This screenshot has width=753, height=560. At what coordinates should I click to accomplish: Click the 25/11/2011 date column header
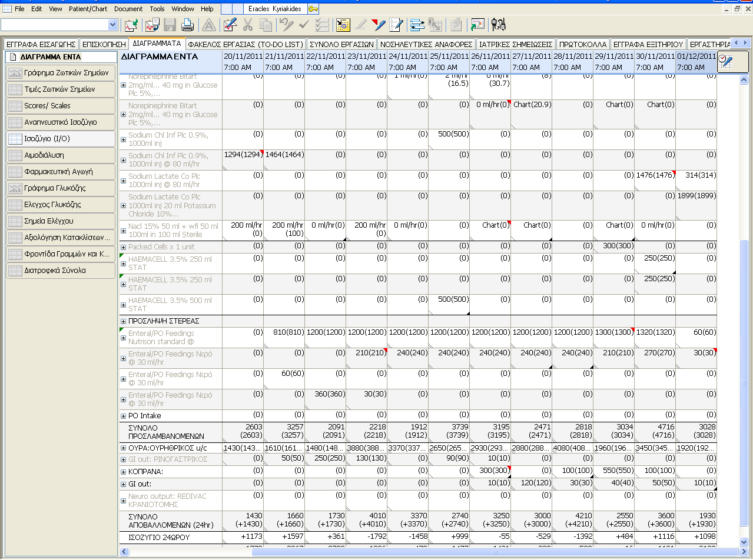449,62
